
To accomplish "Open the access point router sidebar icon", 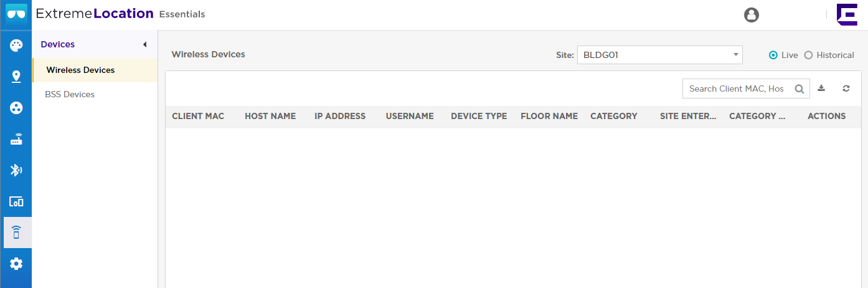I will click(x=16, y=140).
